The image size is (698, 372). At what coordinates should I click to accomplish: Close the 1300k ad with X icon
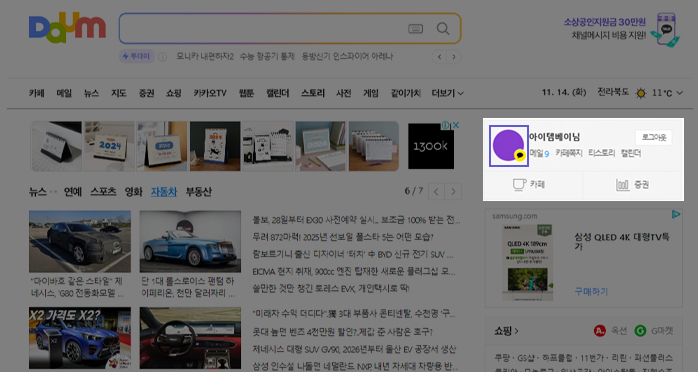click(456, 125)
